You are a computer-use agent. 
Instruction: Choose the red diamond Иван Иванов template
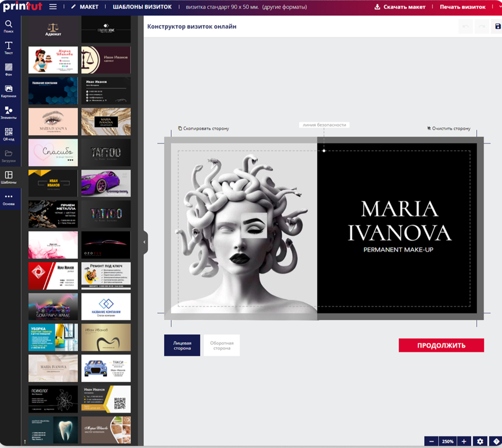53,276
